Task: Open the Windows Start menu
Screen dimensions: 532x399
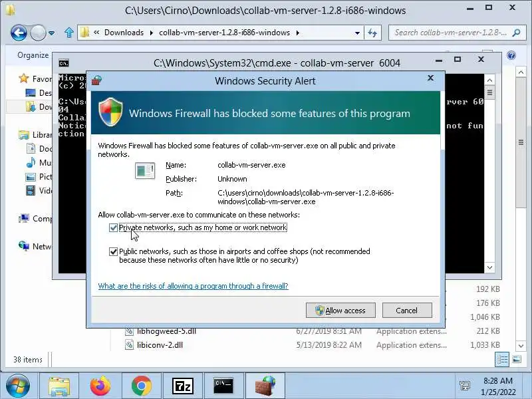Action: coord(17,386)
